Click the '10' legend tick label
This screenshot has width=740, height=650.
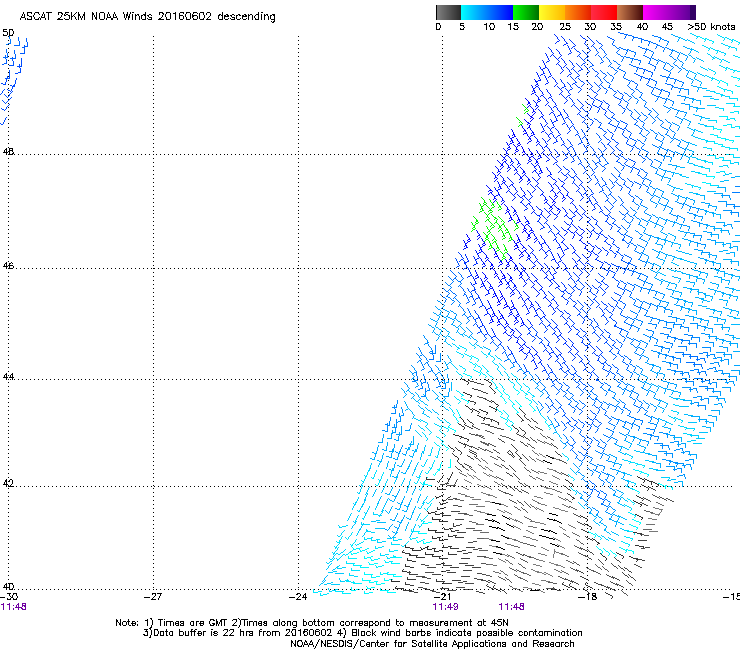point(489,27)
